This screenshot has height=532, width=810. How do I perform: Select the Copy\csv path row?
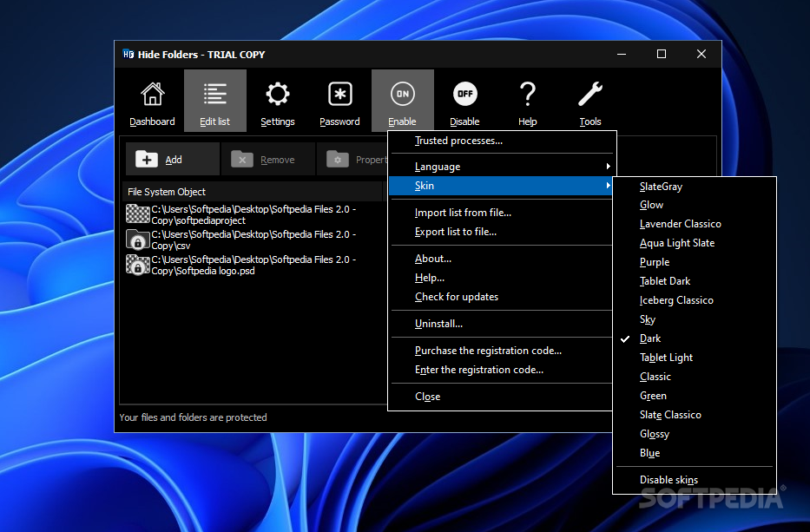pyautogui.click(x=254, y=240)
